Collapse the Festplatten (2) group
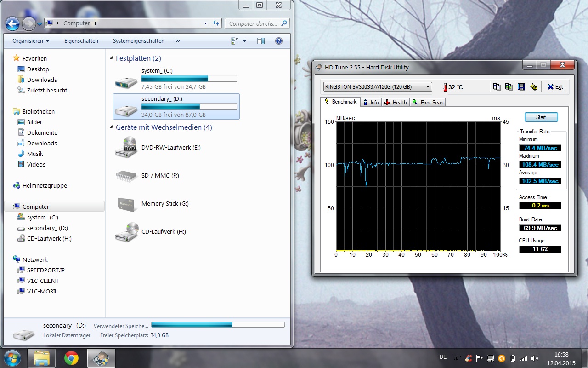 click(112, 58)
